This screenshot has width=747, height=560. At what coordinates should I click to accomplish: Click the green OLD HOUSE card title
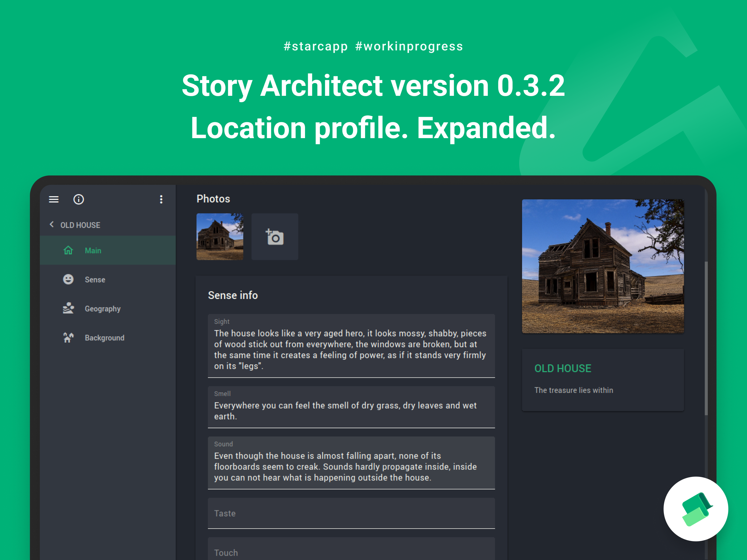point(563,368)
